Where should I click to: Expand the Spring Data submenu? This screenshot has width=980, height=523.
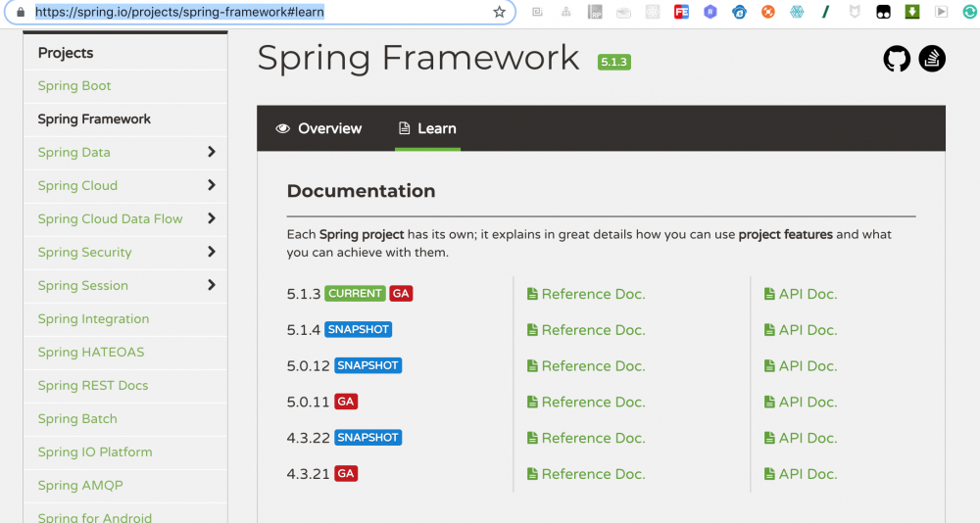point(212,152)
